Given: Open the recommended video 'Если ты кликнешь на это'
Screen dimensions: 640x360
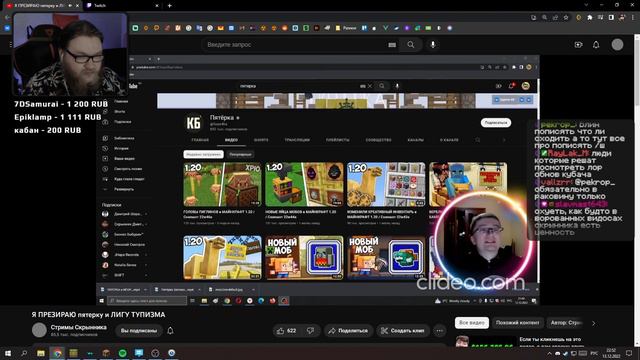Looking at the screenshot, I should (549, 339).
